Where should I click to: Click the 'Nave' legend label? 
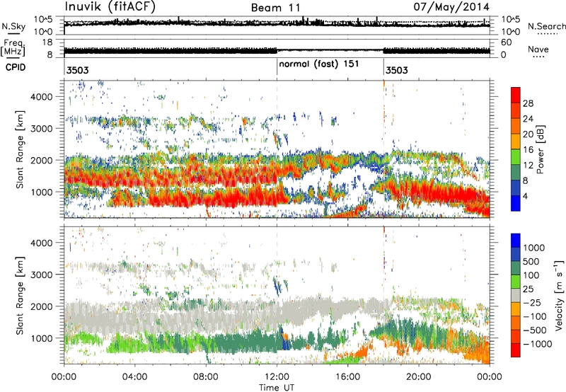(538, 49)
